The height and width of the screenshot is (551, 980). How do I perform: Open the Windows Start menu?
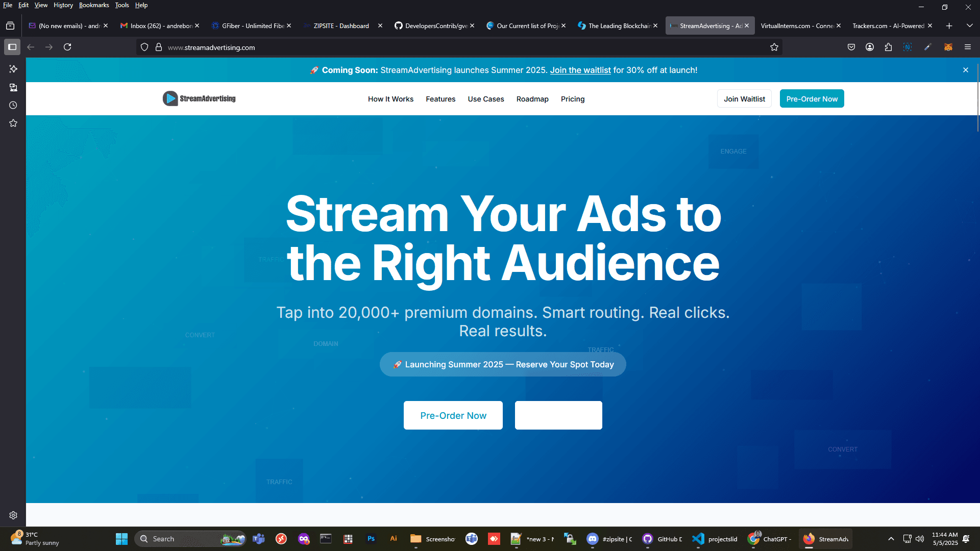click(x=121, y=539)
